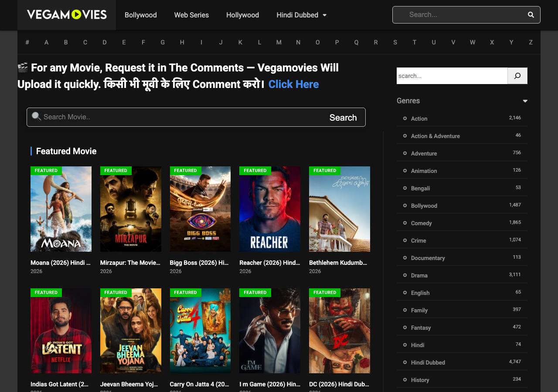This screenshot has width=558, height=392.
Task: Filter titles by letter S
Action: (395, 42)
